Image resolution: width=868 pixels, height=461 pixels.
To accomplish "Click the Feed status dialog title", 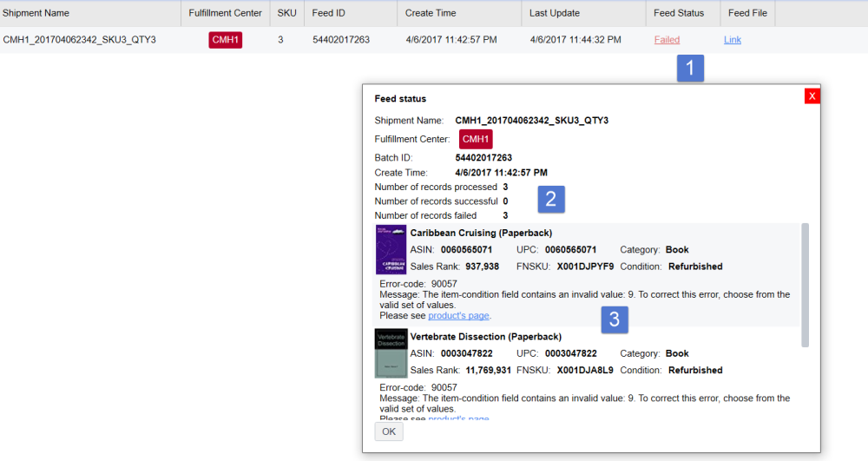I will (400, 98).
